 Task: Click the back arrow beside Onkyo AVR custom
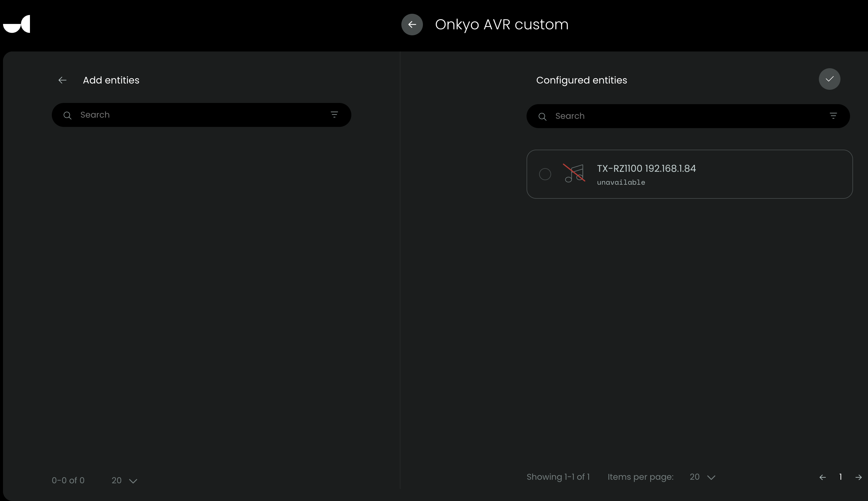click(412, 25)
